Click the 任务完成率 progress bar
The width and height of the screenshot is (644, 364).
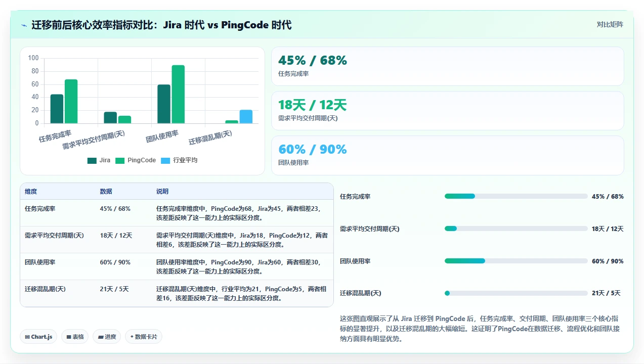click(516, 196)
